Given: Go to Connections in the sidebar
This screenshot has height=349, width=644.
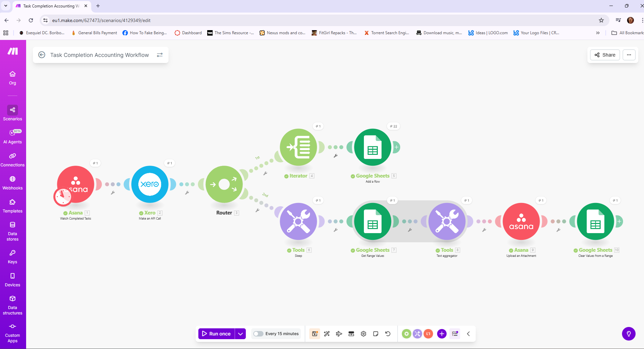Looking at the screenshot, I should tap(13, 159).
